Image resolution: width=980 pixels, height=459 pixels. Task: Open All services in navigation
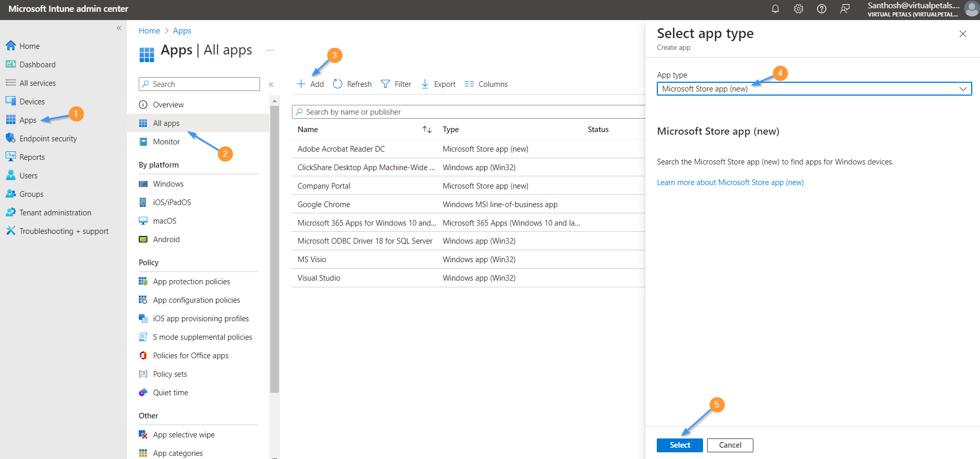tap(38, 83)
